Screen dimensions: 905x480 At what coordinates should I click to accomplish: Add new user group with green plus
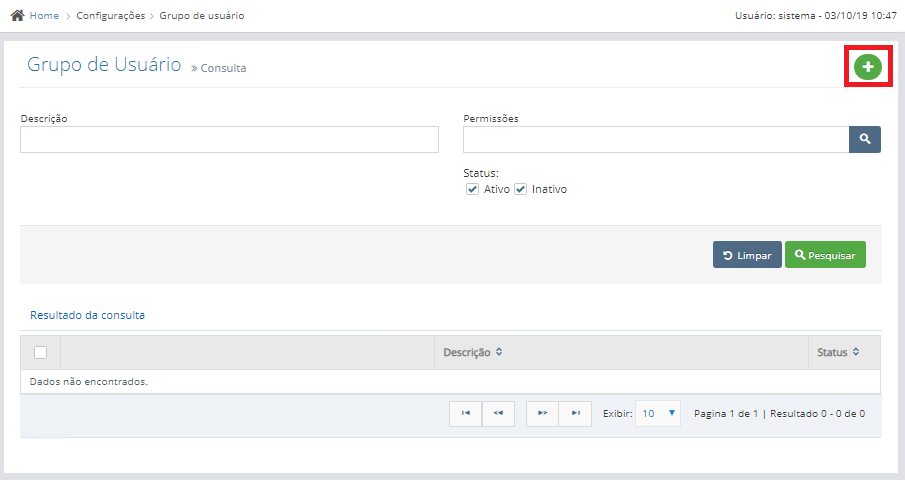pos(868,67)
